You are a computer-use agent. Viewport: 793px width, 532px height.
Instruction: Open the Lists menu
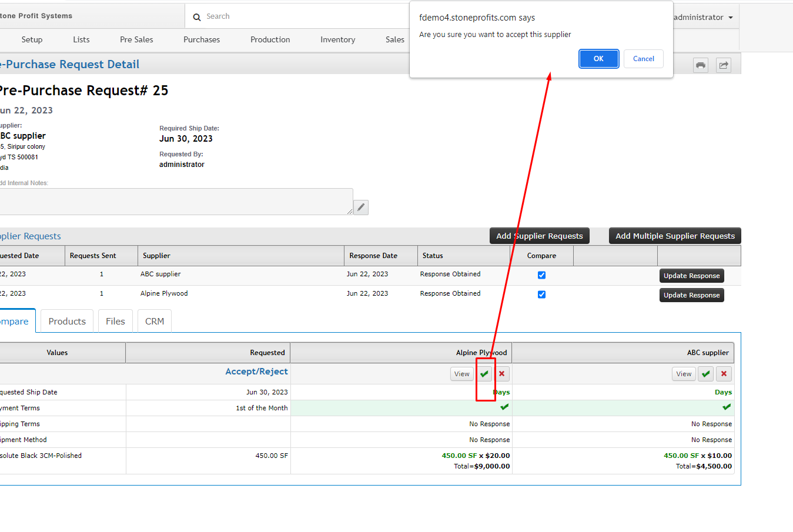pos(81,39)
